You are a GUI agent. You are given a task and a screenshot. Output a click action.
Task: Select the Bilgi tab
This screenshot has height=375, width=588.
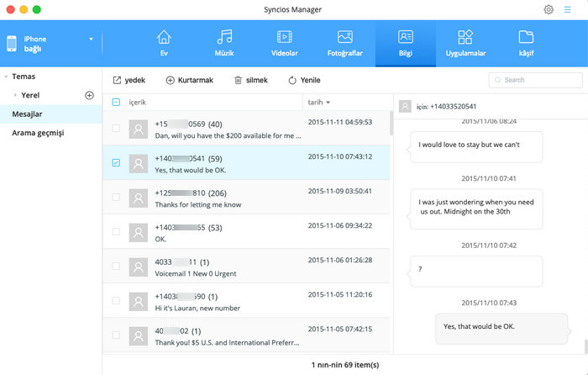tap(406, 44)
